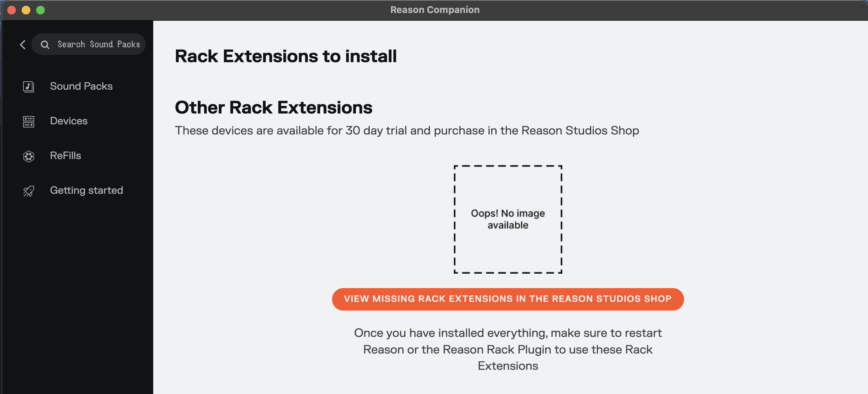Open the Sound Packs section
868x394 pixels.
pos(81,86)
